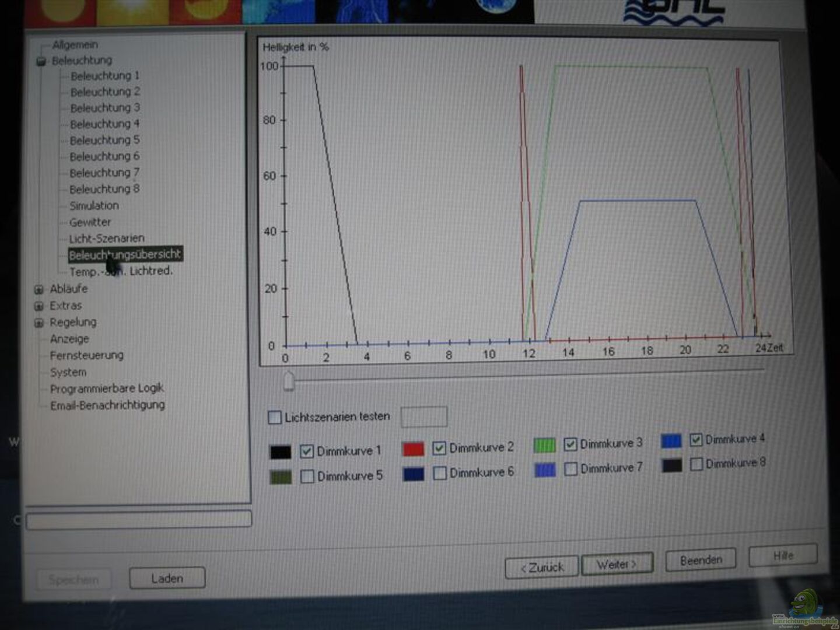Click the dark blue Dimmkurve 6 swatch

coord(413,474)
